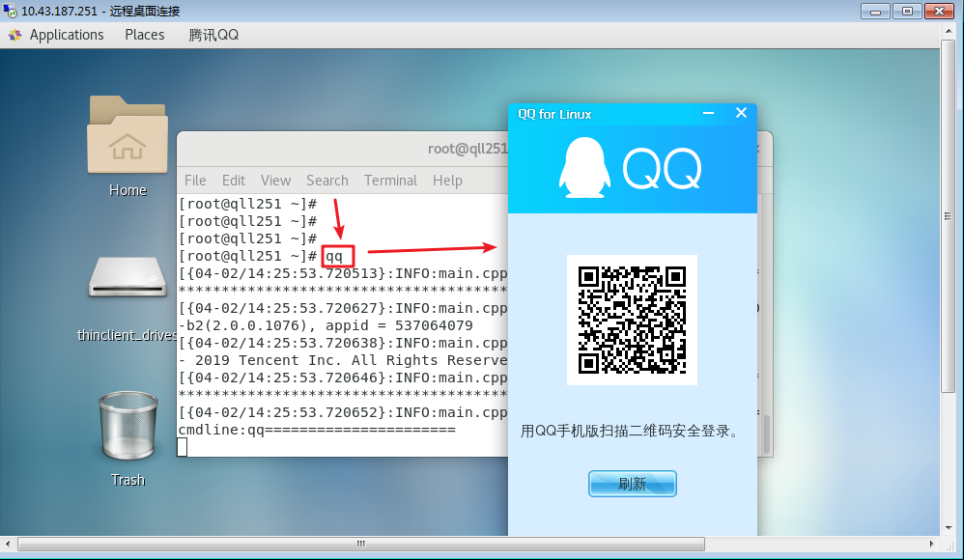Open the terminal File menu
The width and height of the screenshot is (964, 560).
195,181
